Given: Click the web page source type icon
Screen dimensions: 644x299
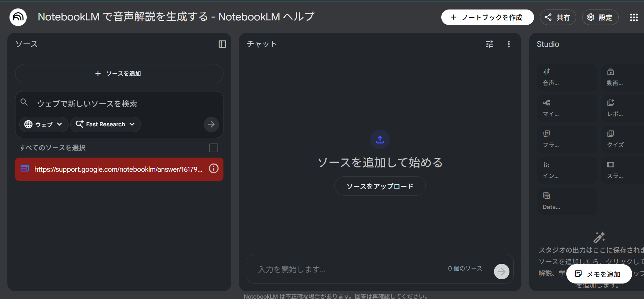Looking at the screenshot, I should click(25, 168).
